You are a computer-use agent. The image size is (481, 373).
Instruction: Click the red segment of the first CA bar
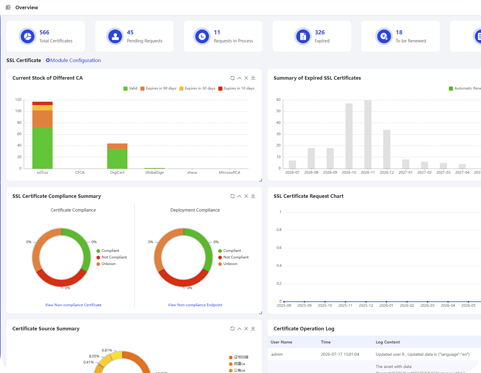click(x=42, y=103)
